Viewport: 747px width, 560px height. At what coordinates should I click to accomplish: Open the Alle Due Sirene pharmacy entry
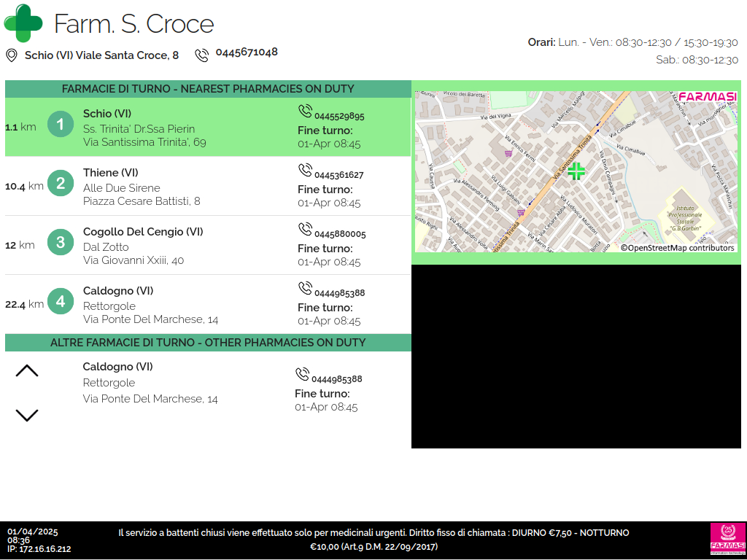pyautogui.click(x=121, y=188)
